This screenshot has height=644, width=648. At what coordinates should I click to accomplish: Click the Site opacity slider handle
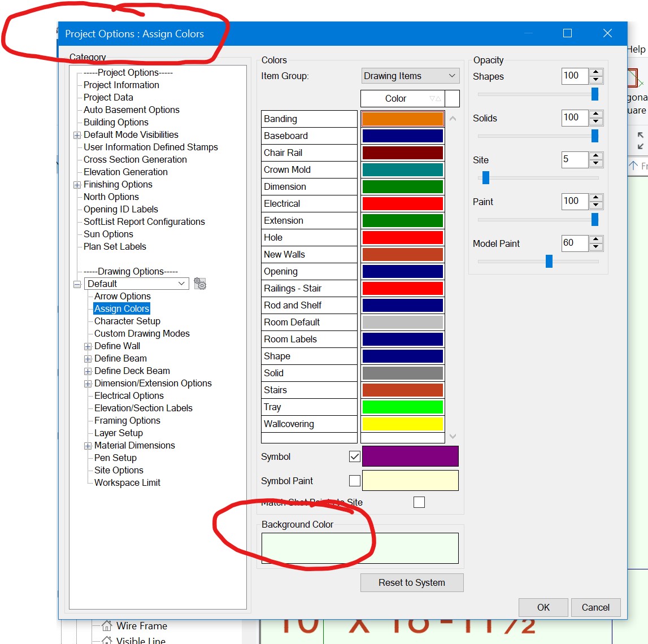point(485,178)
